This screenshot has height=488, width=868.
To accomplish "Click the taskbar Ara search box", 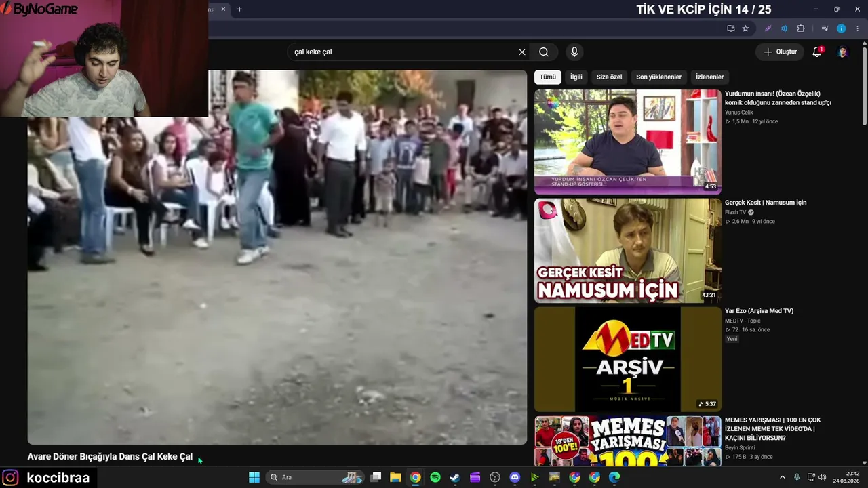I will point(315,477).
